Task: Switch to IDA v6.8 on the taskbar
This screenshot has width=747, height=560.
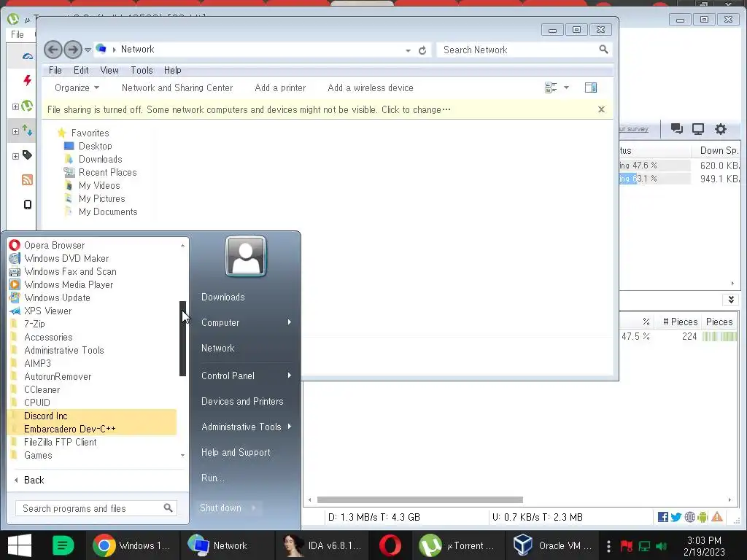Action: pyautogui.click(x=322, y=545)
